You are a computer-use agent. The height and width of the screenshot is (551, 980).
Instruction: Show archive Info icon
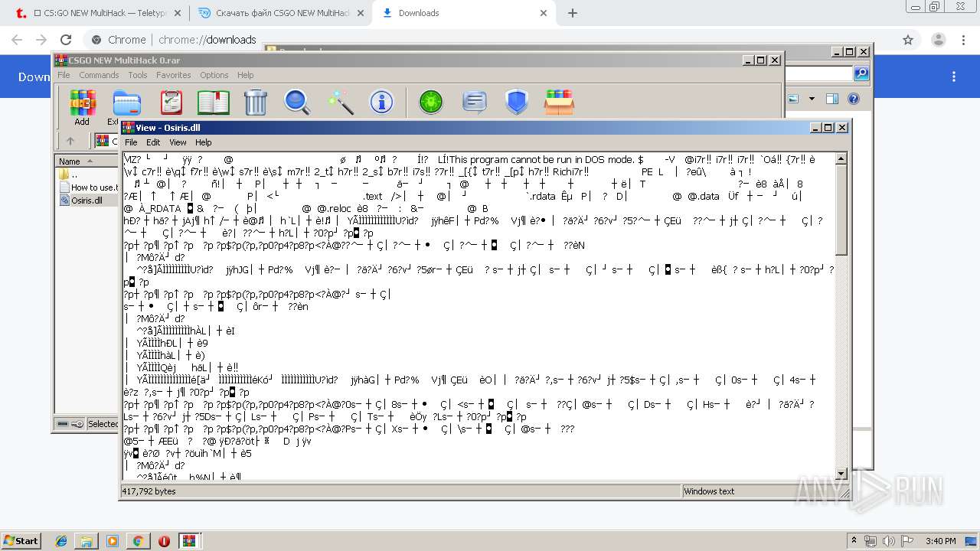tap(381, 102)
